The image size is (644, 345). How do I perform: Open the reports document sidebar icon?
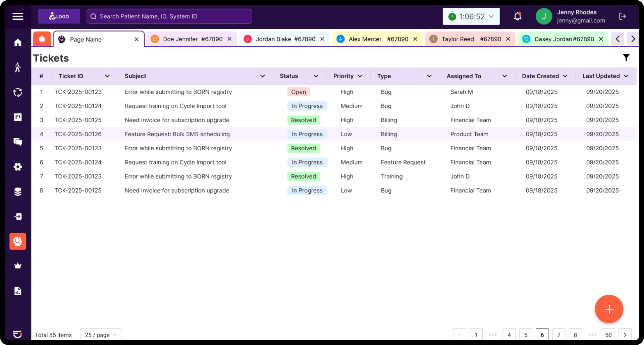17,291
